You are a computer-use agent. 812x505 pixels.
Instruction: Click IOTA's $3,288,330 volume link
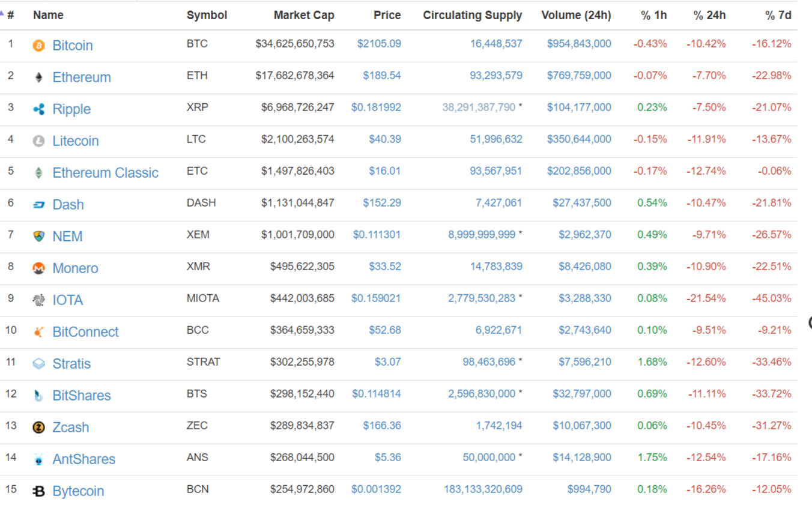(584, 298)
